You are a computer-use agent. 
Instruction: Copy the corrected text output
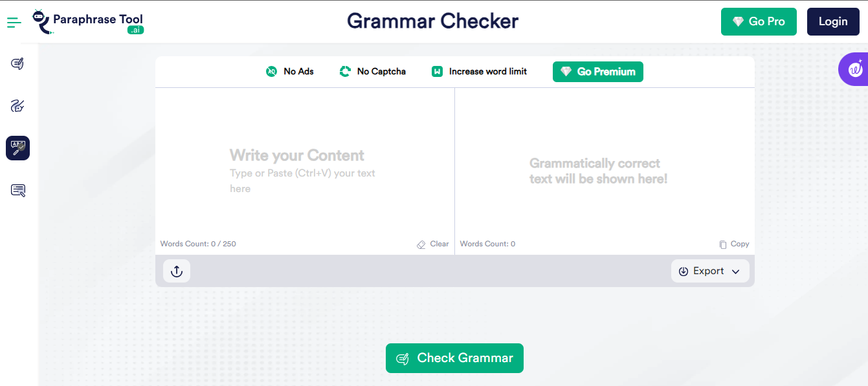click(734, 244)
